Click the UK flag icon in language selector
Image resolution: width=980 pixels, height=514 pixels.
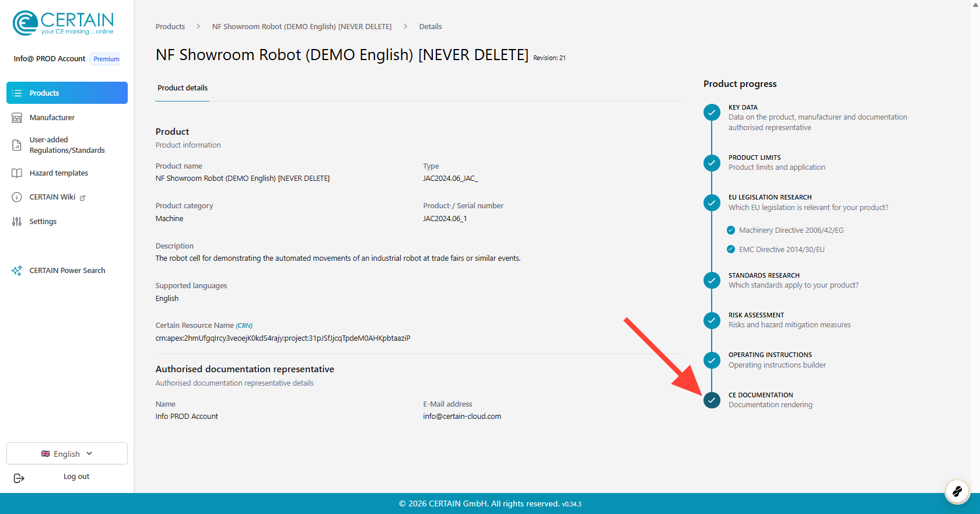pos(45,453)
